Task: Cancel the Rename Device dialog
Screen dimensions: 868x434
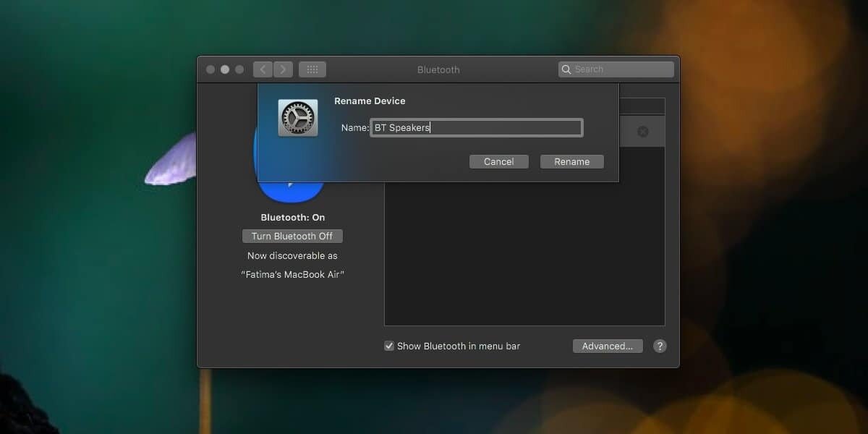Action: pyautogui.click(x=498, y=161)
